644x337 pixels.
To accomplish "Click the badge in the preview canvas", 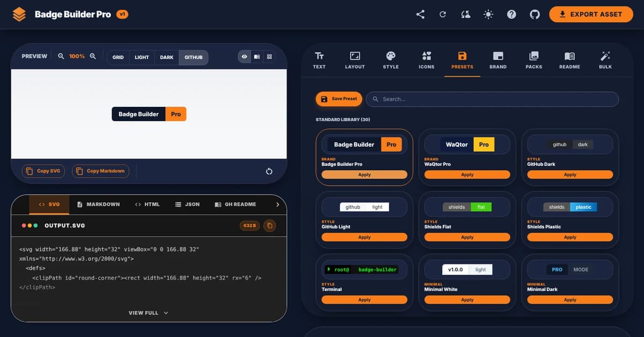I will (x=149, y=114).
